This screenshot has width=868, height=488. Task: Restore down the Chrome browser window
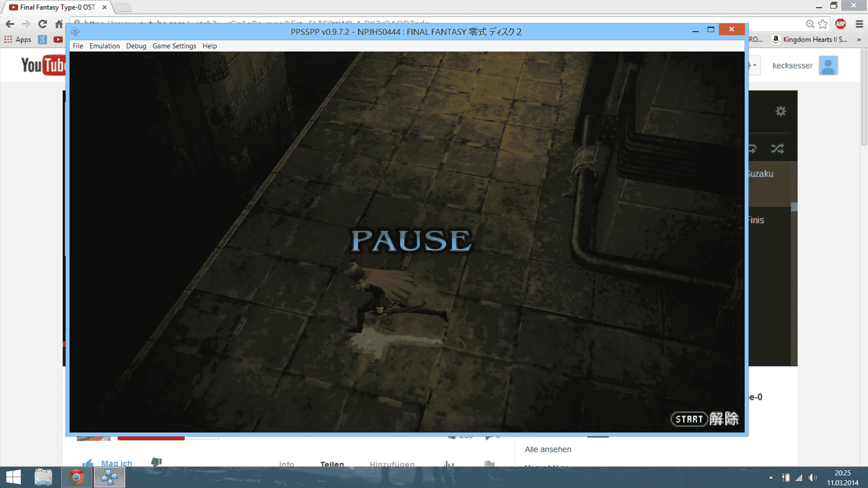pyautogui.click(x=834, y=5)
